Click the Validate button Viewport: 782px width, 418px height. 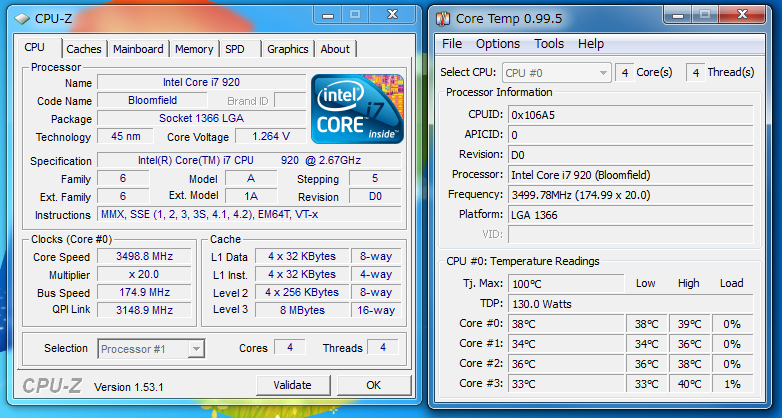pyautogui.click(x=293, y=385)
